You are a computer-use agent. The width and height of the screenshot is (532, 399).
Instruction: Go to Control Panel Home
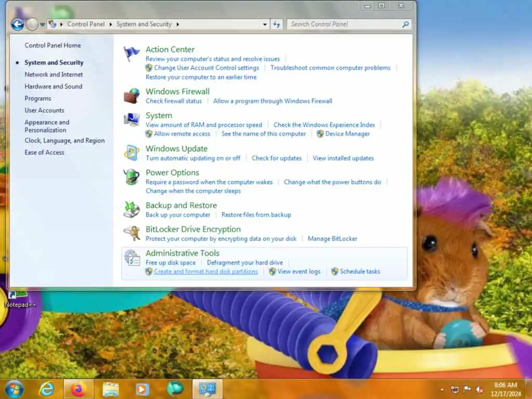(52, 46)
